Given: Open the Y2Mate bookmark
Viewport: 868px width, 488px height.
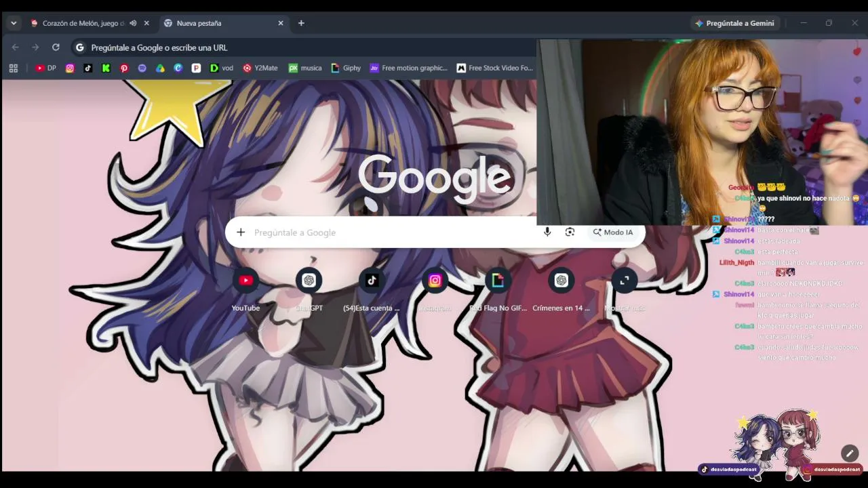Looking at the screenshot, I should click(260, 68).
